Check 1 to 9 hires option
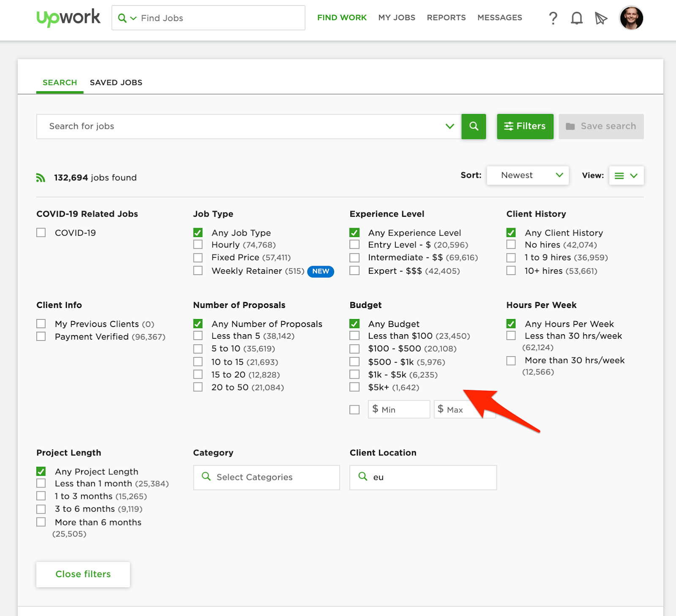676x616 pixels. point(511,258)
